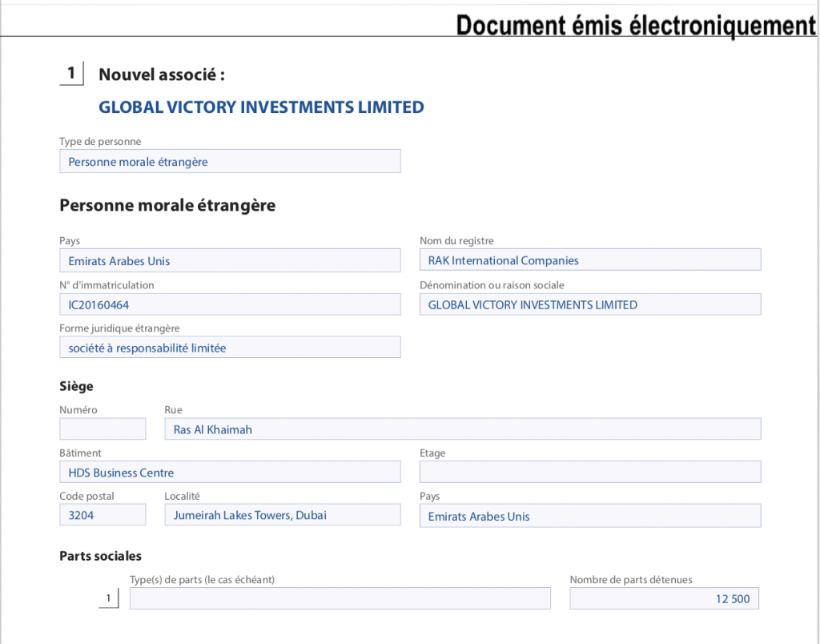Click the Pays field in the Siège section
820x644 pixels.
pos(590,516)
